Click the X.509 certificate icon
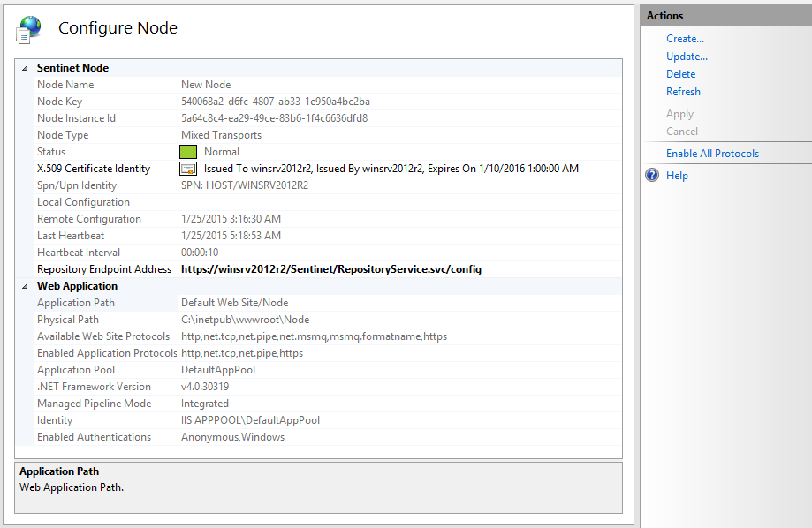812x528 pixels. tap(188, 169)
